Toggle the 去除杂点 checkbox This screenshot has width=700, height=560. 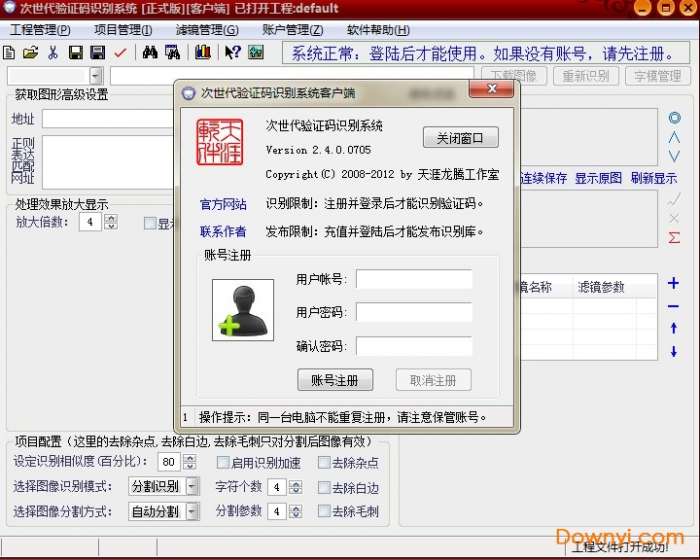[x=324, y=463]
